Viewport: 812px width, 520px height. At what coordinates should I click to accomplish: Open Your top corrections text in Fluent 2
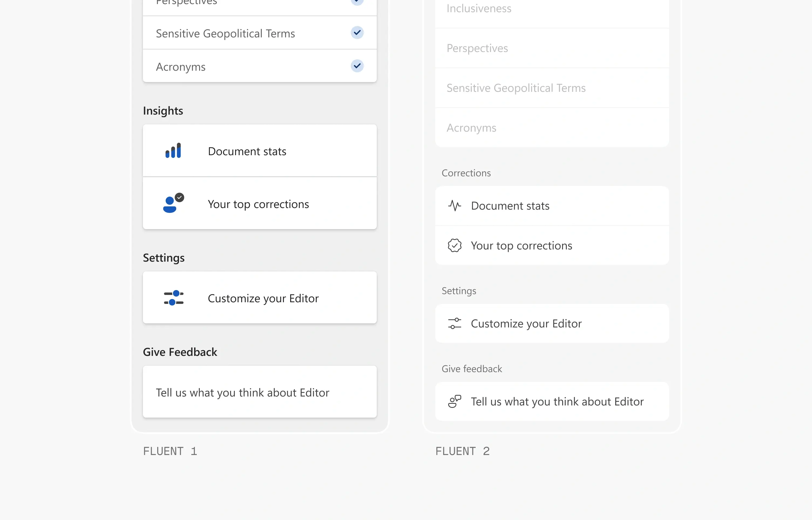point(521,245)
